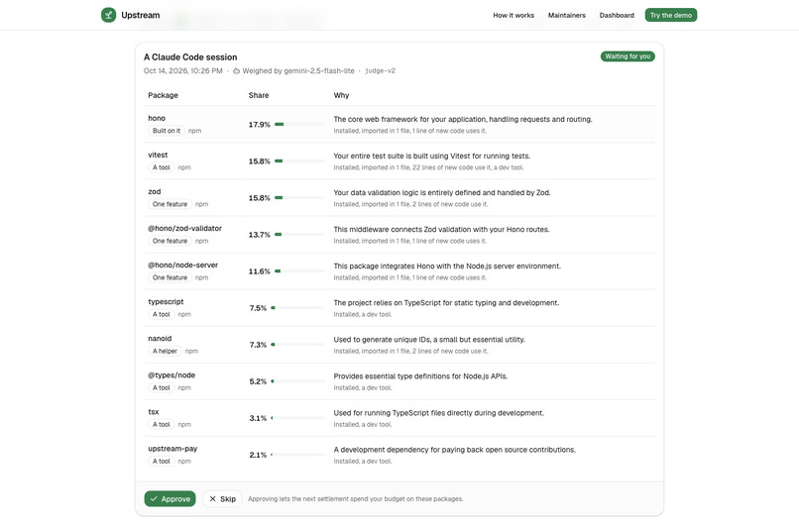Approve the session packages
Image resolution: width=799 pixels, height=532 pixels.
tap(170, 499)
